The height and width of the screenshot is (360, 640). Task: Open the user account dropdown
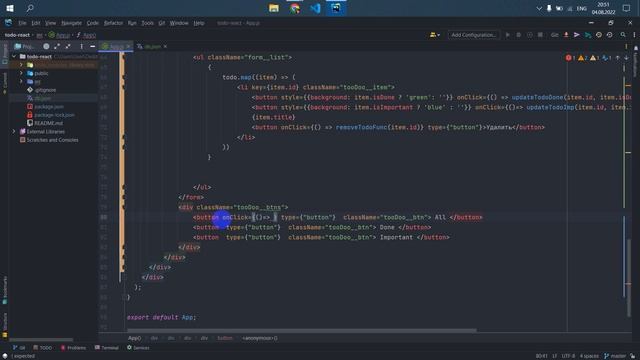(x=434, y=35)
